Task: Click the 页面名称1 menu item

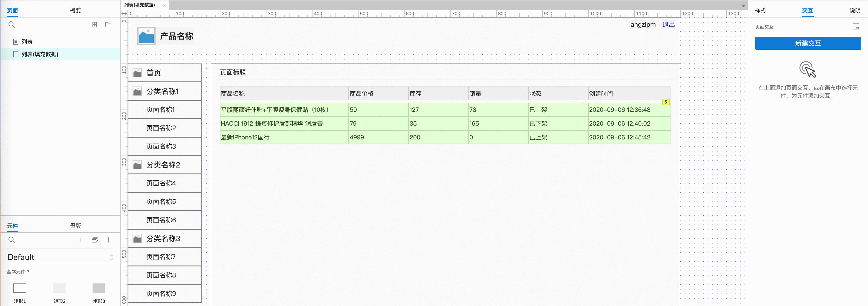Action: (165, 110)
